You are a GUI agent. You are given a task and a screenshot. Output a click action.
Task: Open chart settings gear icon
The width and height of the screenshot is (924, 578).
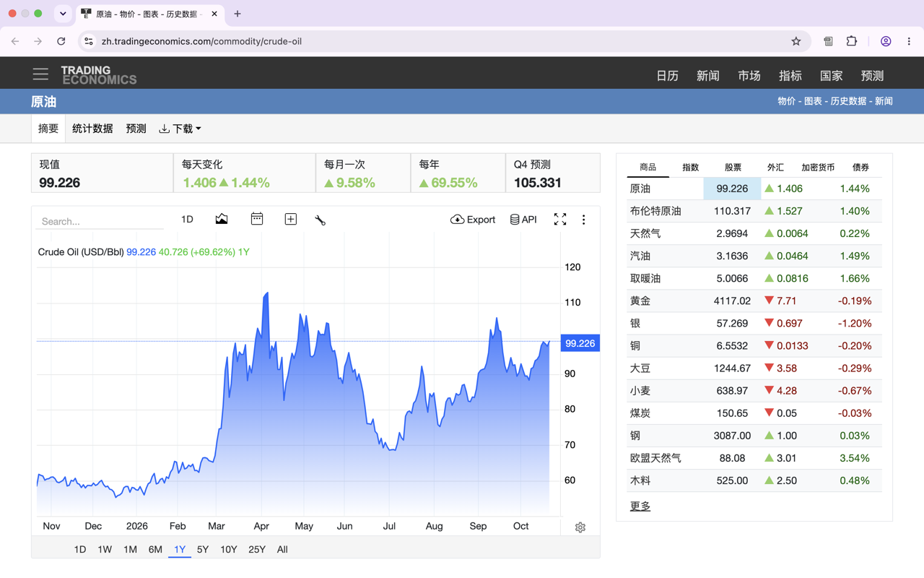580,527
